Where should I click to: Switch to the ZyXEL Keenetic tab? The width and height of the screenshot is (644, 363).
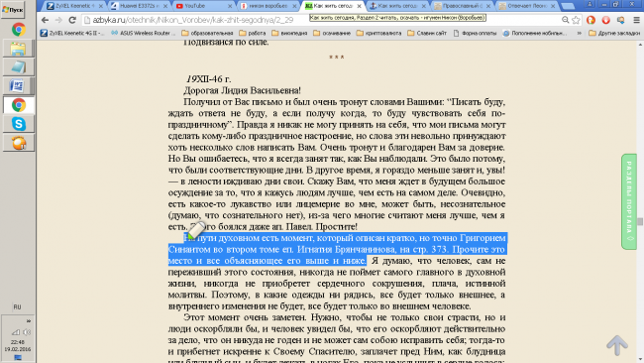click(73, 6)
